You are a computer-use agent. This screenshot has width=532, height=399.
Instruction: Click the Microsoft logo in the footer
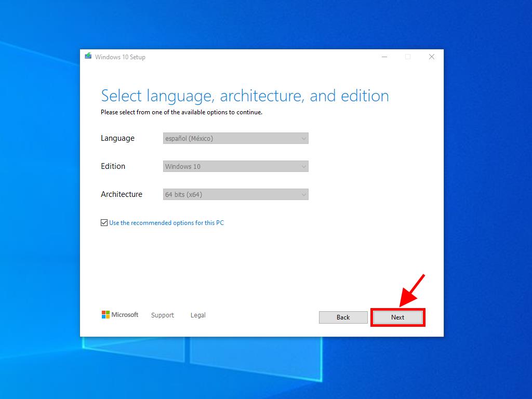[120, 315]
